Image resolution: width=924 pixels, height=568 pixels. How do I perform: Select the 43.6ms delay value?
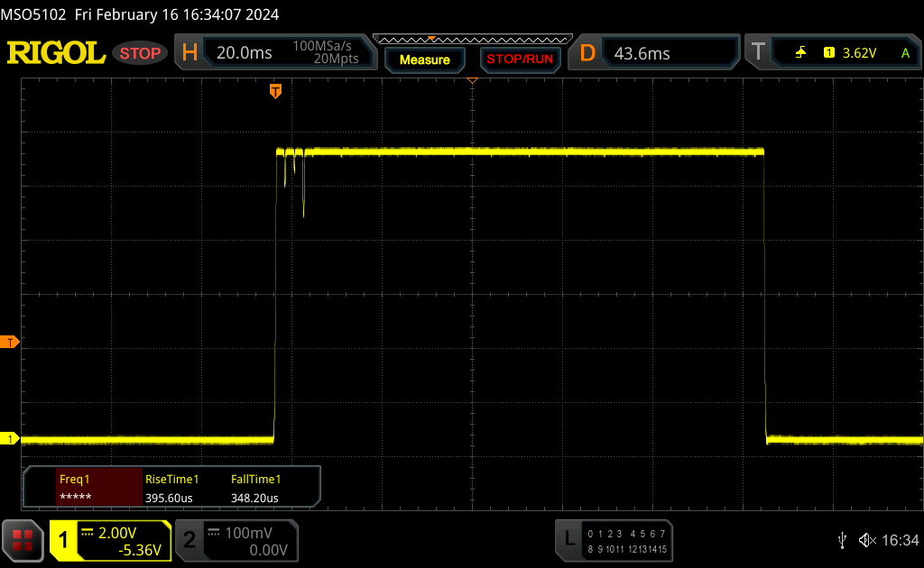pos(642,53)
